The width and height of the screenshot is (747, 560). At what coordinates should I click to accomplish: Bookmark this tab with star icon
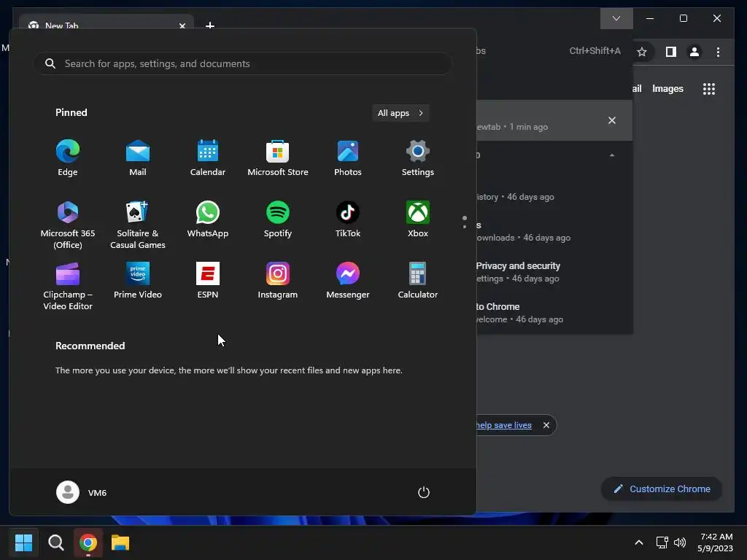tap(642, 52)
